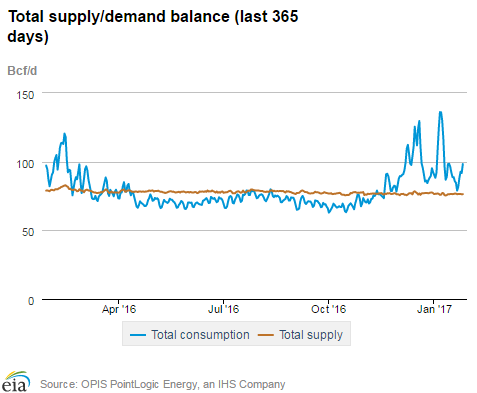Click the 50 y-axis label
The width and height of the screenshot is (477, 393).
(x=28, y=232)
